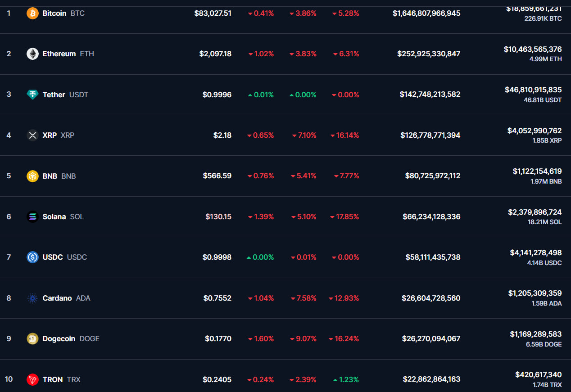Click Dogecoin's market cap $26,270,094,067

pyautogui.click(x=431, y=338)
